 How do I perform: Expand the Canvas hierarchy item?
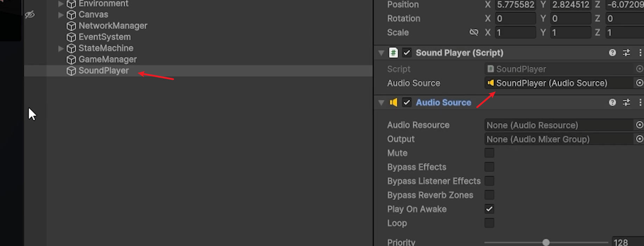click(61, 15)
